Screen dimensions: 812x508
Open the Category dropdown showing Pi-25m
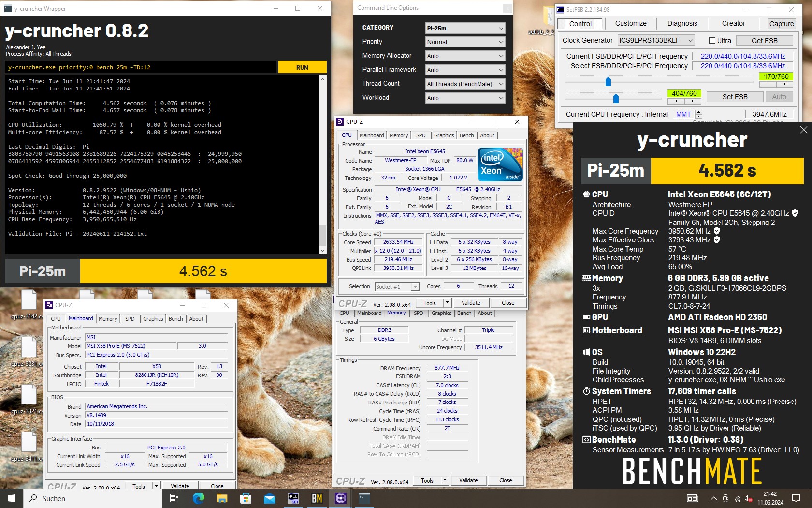465,28
